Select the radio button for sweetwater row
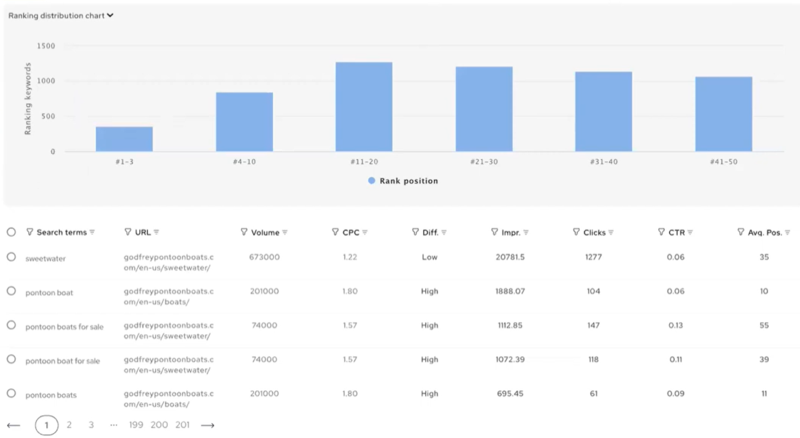The height and width of the screenshot is (438, 800). (x=11, y=257)
